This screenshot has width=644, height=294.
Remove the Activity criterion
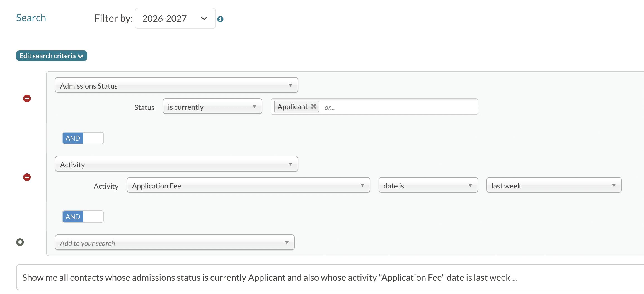click(x=27, y=177)
